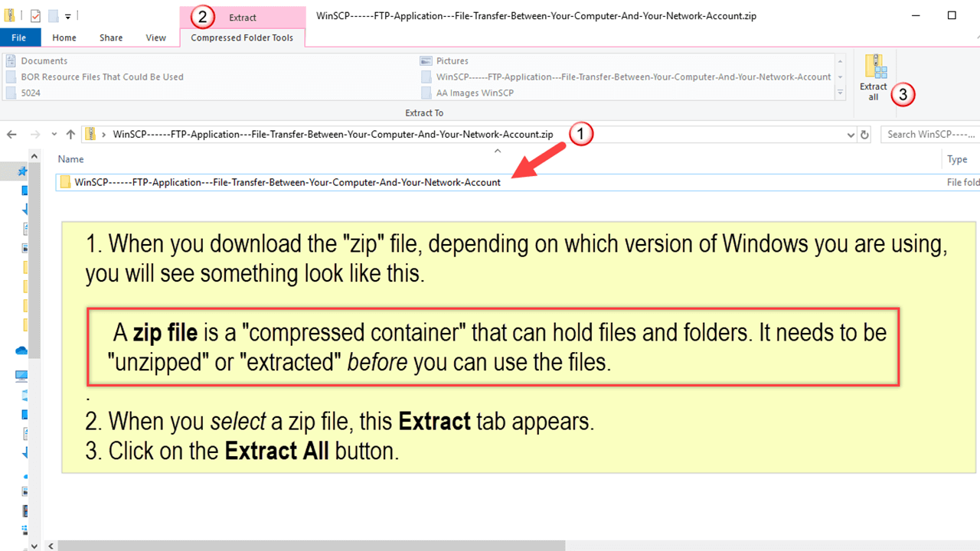Switch to the Home ribbon tab
The width and height of the screenshot is (980, 551).
pyautogui.click(x=64, y=37)
